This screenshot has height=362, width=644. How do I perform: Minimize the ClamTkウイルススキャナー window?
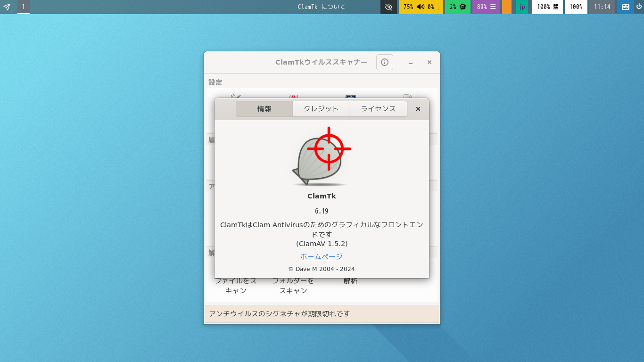pos(411,62)
